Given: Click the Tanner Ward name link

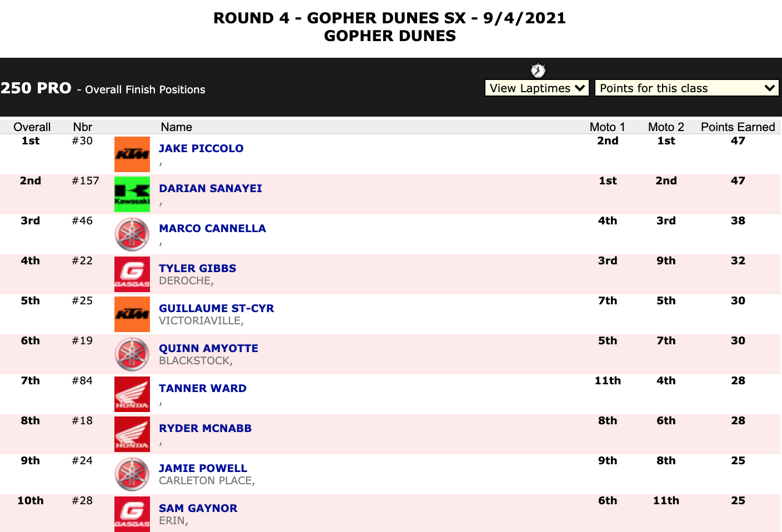Looking at the screenshot, I should point(203,388).
